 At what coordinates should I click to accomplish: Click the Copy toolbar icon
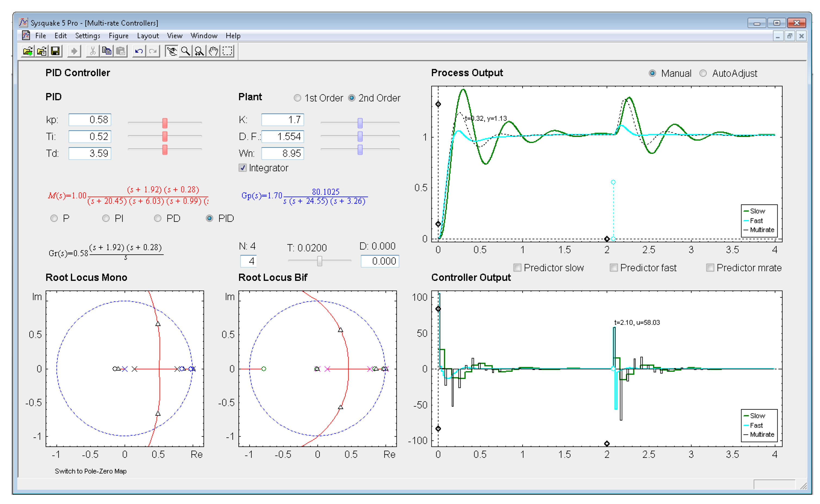107,51
